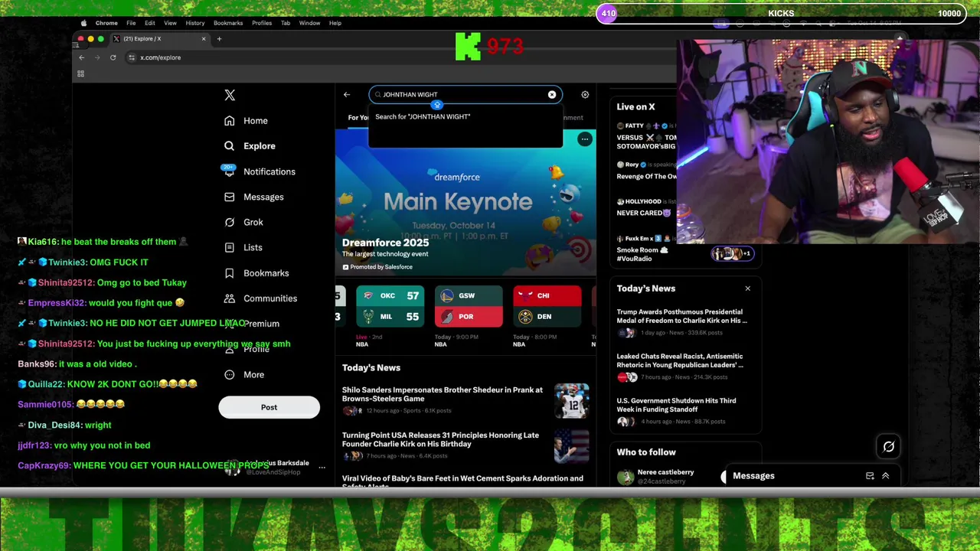
Task: Select suggestion Search for "JOHNTHAN WIGHT"
Action: [x=465, y=117]
